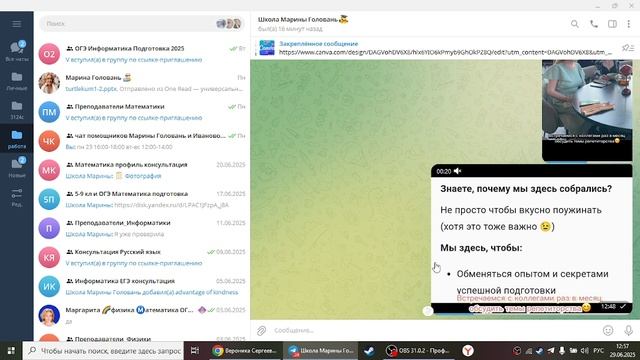640x360 pixels.
Task: Unmute the video with speaker icon
Action: tap(458, 171)
